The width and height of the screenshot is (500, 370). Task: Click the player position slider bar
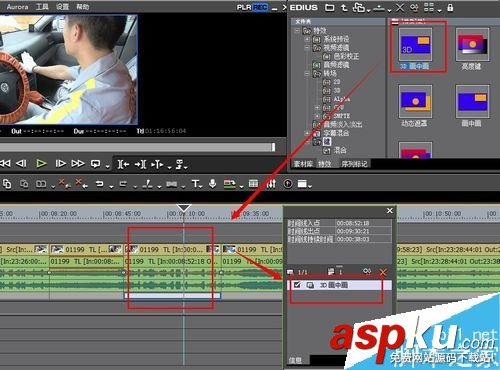pos(137,147)
